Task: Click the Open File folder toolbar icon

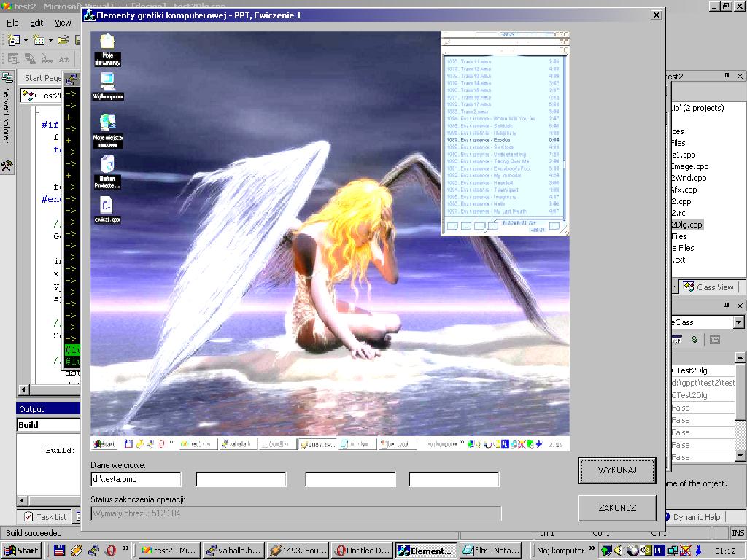Action: (63, 40)
